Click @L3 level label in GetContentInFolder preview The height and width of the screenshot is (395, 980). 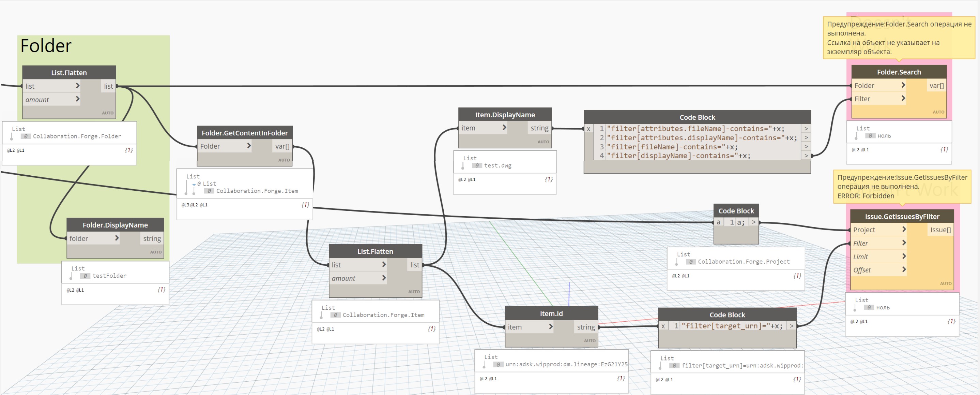(185, 205)
